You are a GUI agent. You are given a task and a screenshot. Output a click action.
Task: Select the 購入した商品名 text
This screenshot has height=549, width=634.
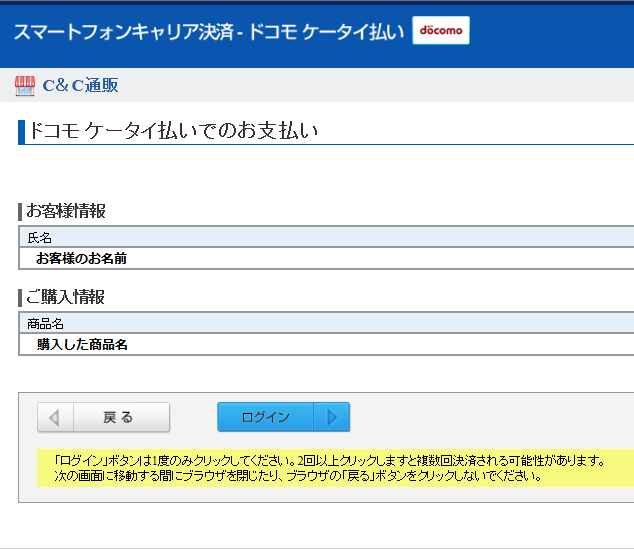coord(82,344)
